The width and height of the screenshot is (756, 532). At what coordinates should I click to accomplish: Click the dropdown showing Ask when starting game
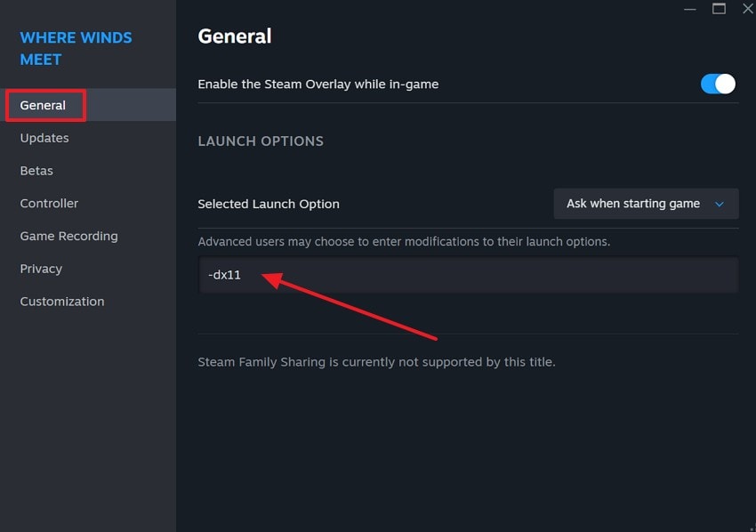tap(646, 204)
